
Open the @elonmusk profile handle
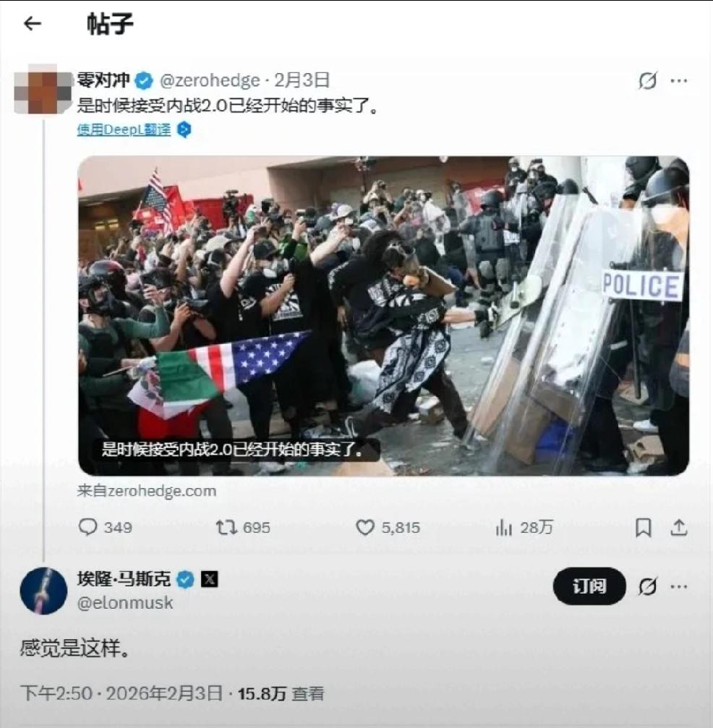[125, 603]
